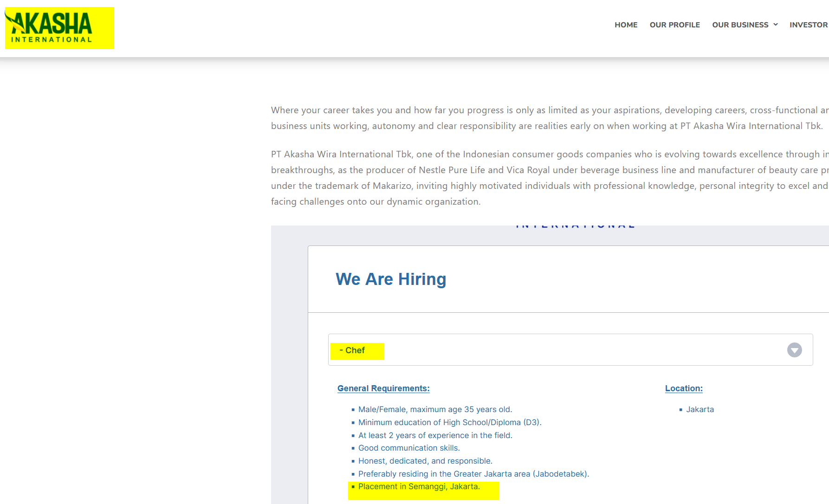Click 'At least 2 years of experience' line
The width and height of the screenshot is (829, 504).
435,435
